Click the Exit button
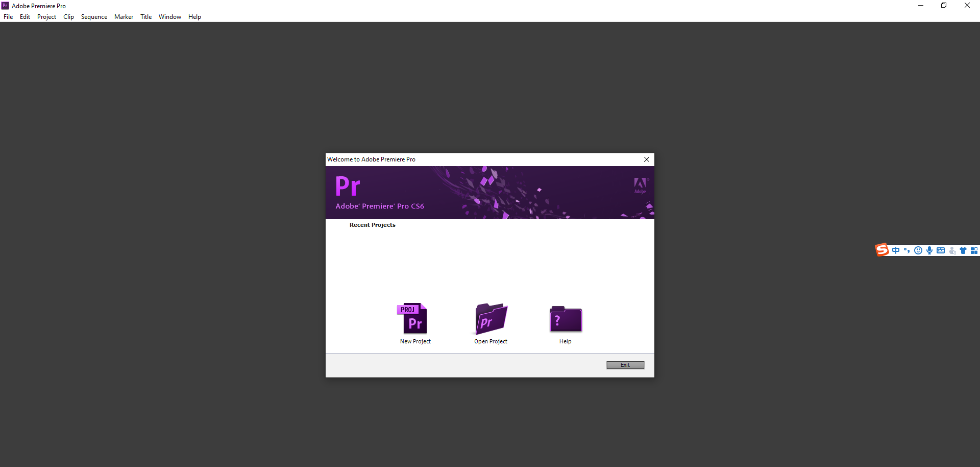 click(x=625, y=365)
